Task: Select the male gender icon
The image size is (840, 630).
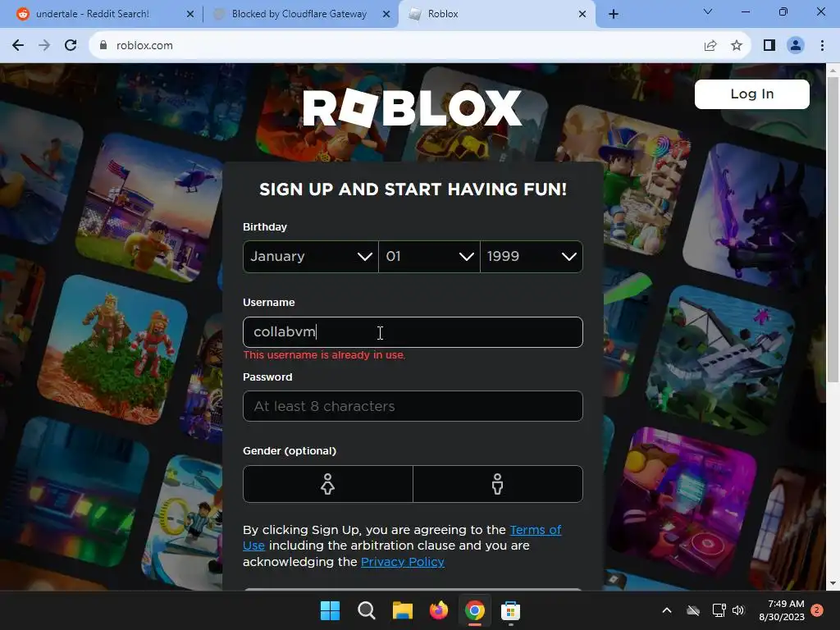Action: point(498,484)
